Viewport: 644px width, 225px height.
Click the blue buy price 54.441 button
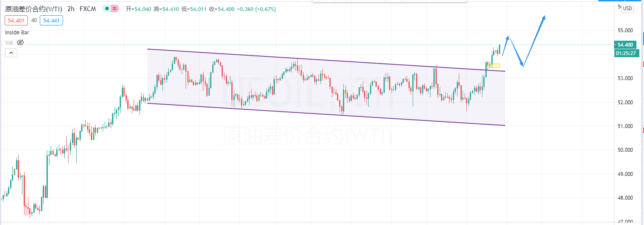pyautogui.click(x=51, y=20)
